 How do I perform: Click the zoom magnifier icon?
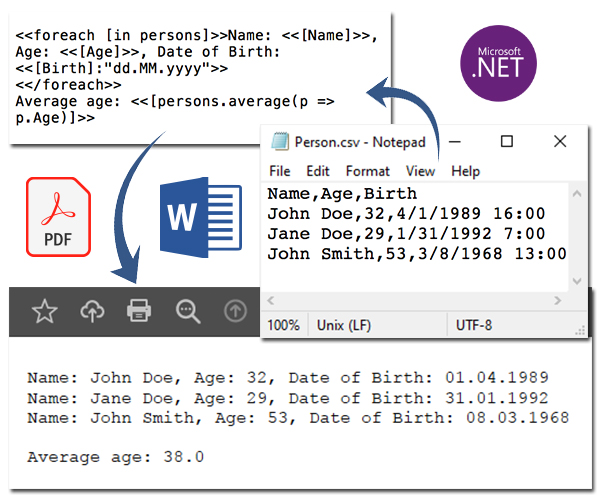pyautogui.click(x=187, y=312)
